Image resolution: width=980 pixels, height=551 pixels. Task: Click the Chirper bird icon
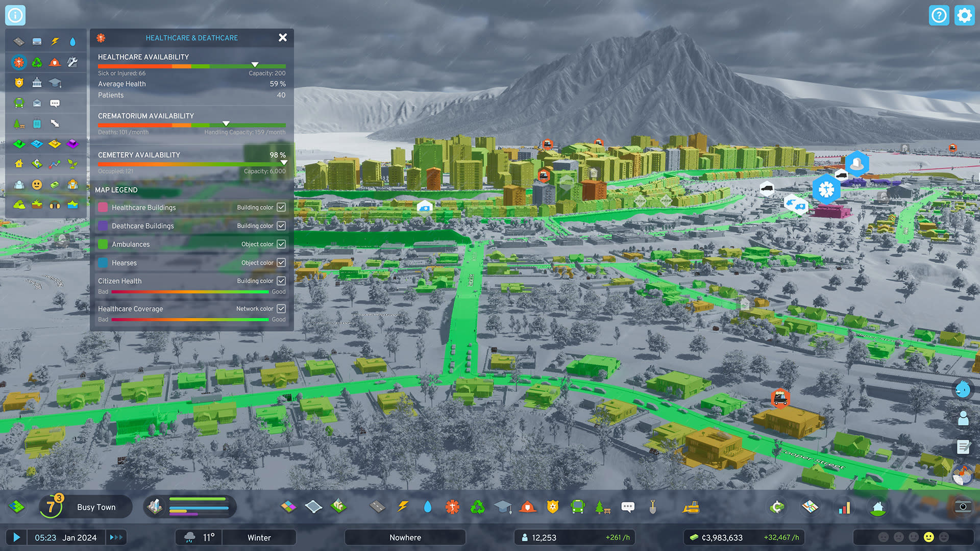point(963,390)
